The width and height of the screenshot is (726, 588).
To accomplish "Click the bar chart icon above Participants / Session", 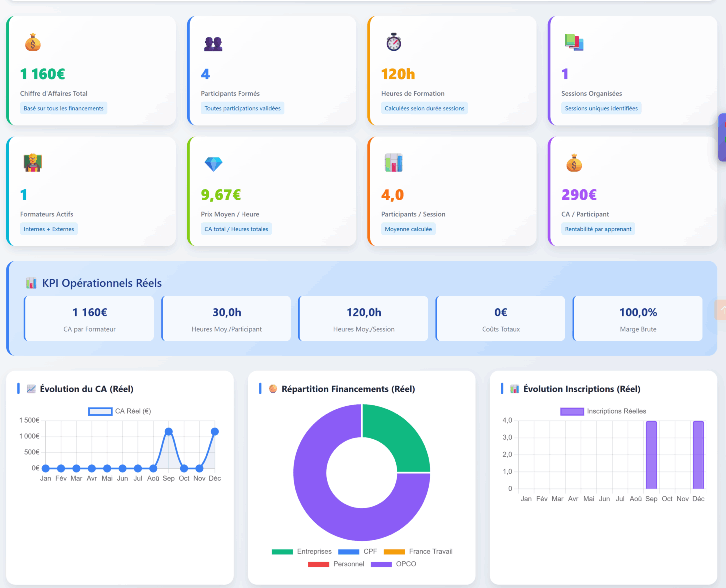I will point(394,163).
